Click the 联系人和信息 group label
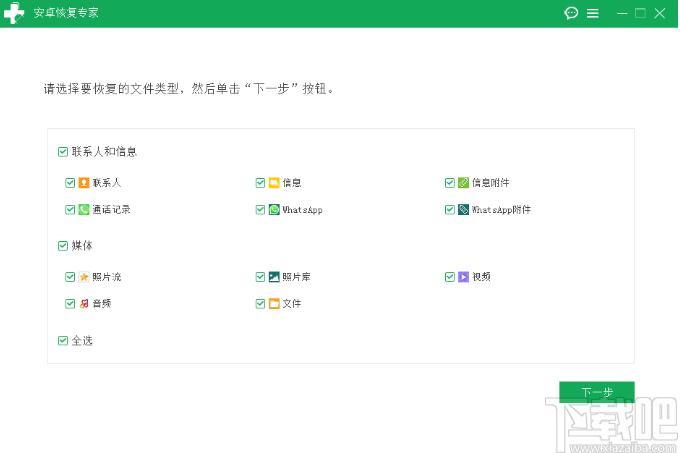This screenshot has width=680, height=453. (x=104, y=151)
